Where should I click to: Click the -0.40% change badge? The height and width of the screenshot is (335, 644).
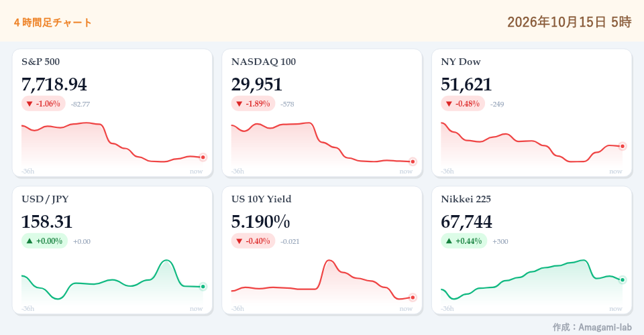pyautogui.click(x=254, y=241)
